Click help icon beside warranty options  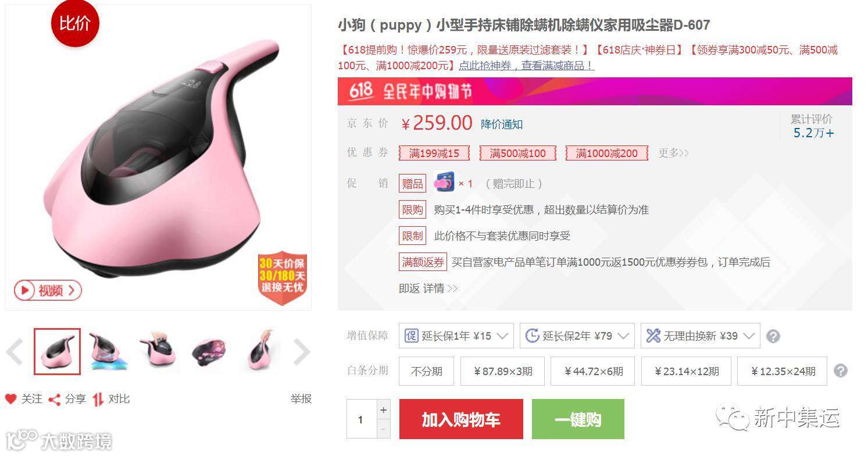tap(773, 336)
